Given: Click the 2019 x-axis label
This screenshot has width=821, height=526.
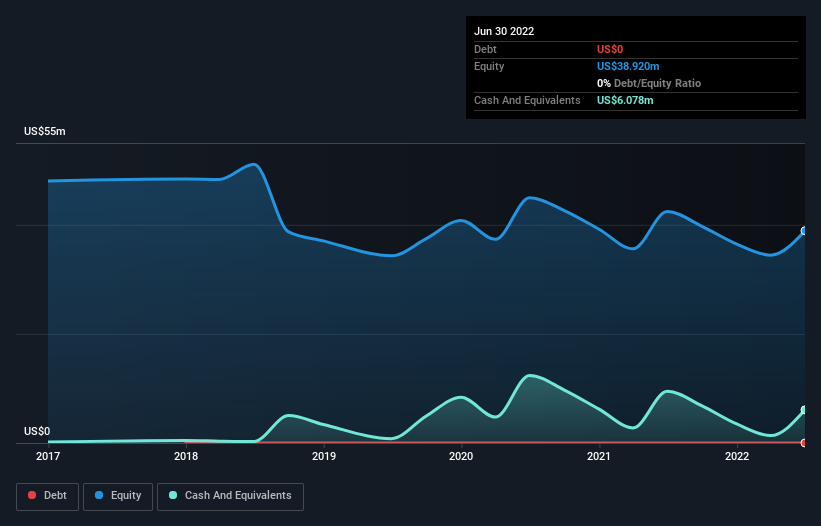Looking at the screenshot, I should [324, 456].
